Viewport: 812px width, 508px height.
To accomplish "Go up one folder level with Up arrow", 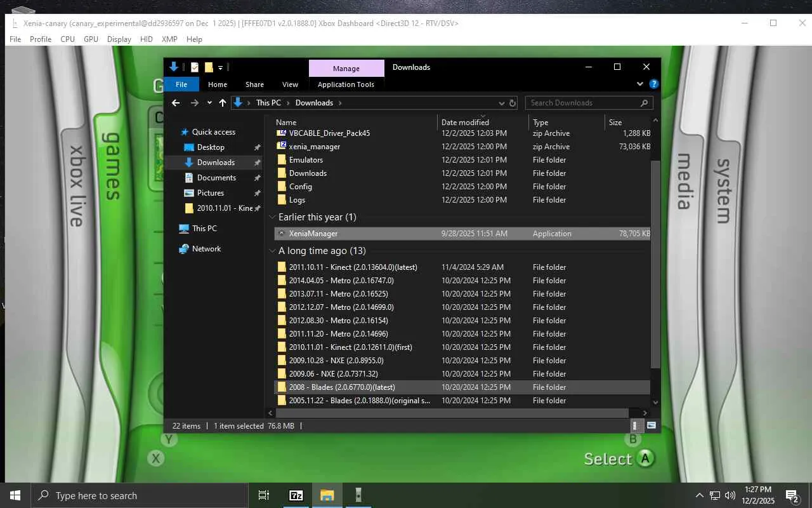I will click(x=223, y=103).
